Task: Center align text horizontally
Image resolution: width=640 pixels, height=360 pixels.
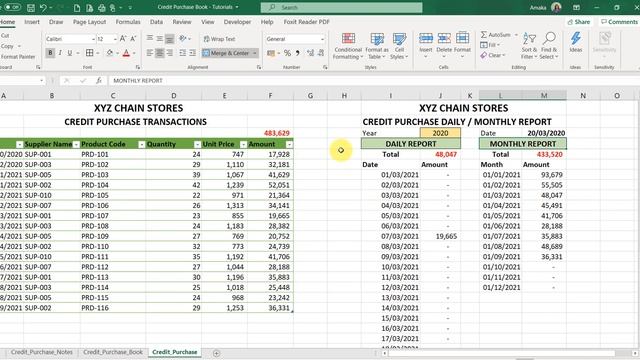Action: click(160, 53)
